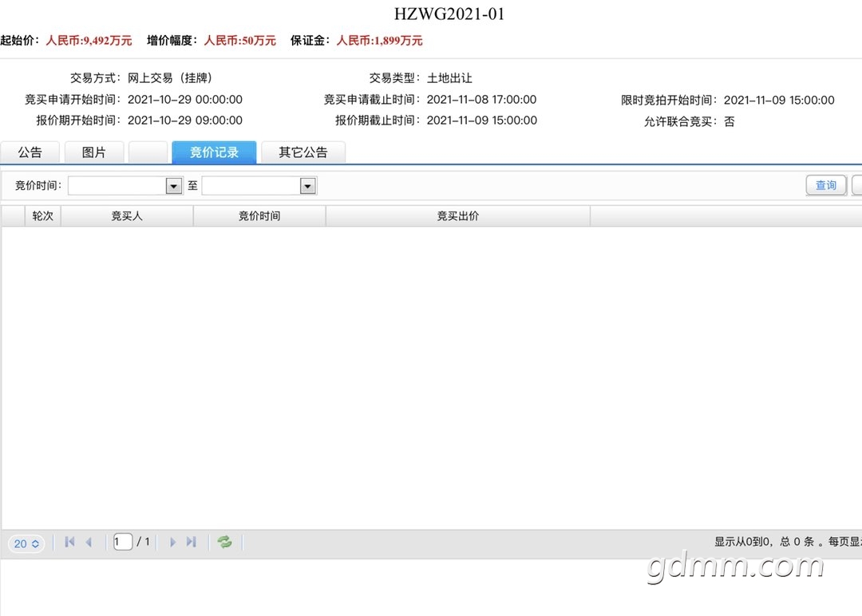
Task: Click 竞买申请开始时间 value 2021-10-29 00:00:00
Action: coord(185,100)
